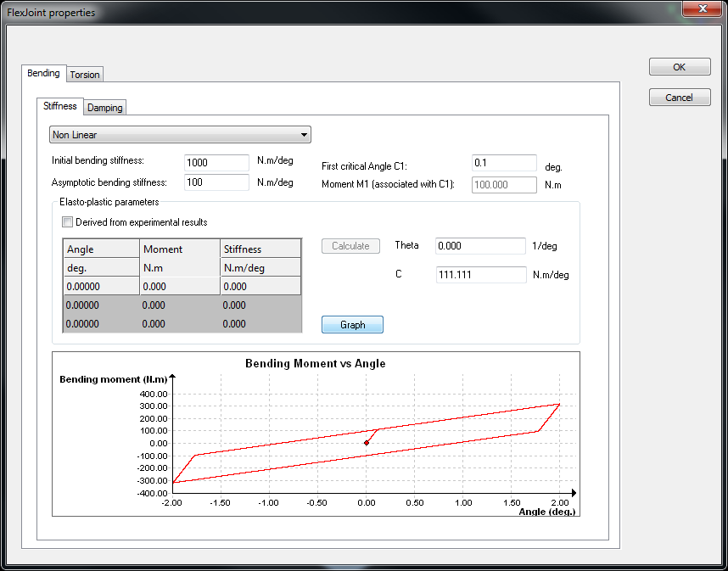
Task: Select the Bending tab
Action: [43, 73]
